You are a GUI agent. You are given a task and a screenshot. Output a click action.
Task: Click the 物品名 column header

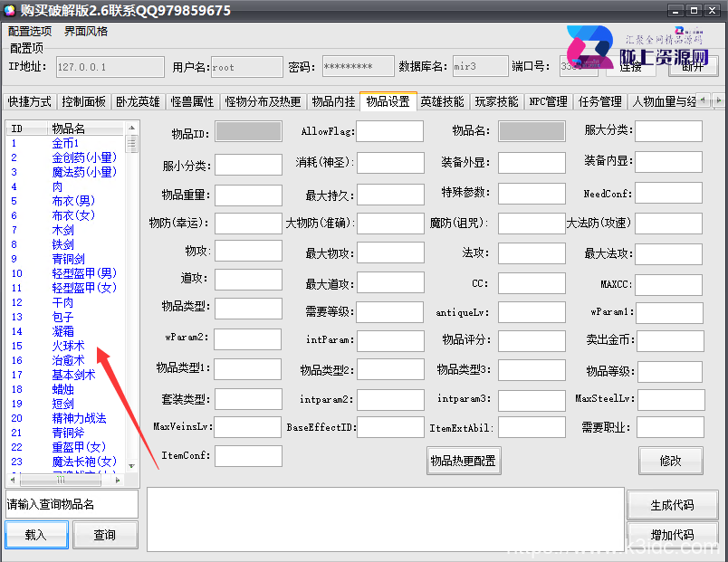[x=85, y=129]
